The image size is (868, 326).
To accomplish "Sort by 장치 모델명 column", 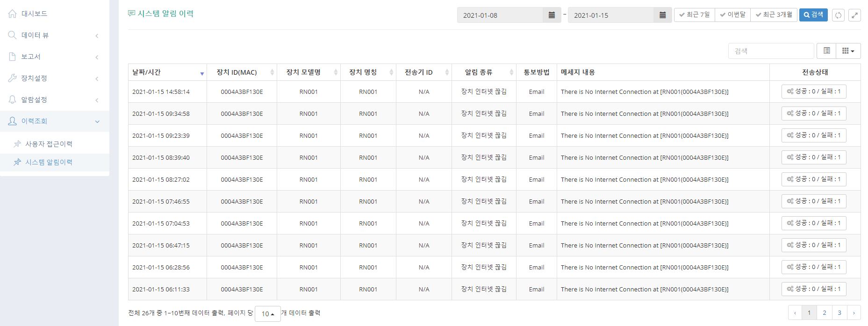I will click(308, 72).
